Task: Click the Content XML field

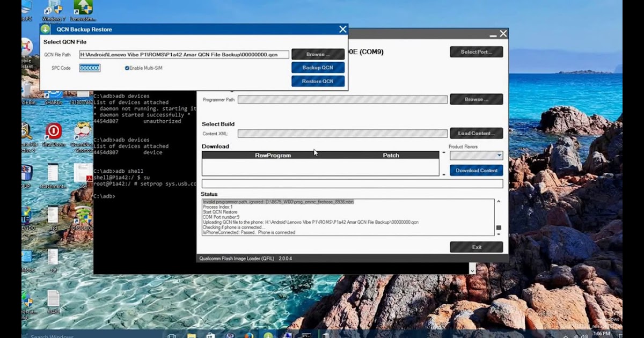Action: coord(342,134)
